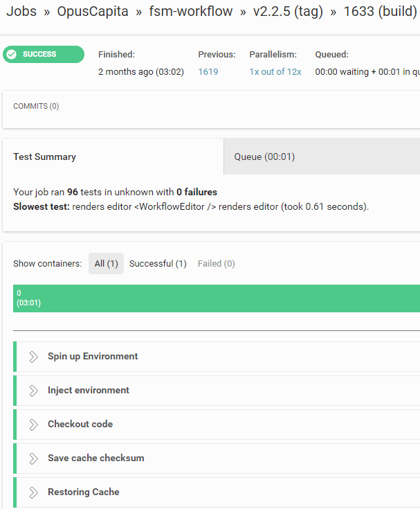The width and height of the screenshot is (420, 509).
Task: Go to Jobs in breadcrumb
Action: point(21,12)
